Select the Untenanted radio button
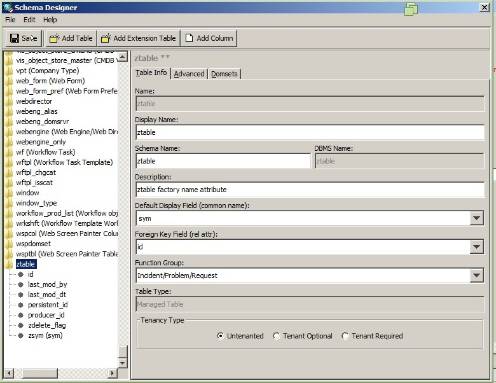 point(220,336)
